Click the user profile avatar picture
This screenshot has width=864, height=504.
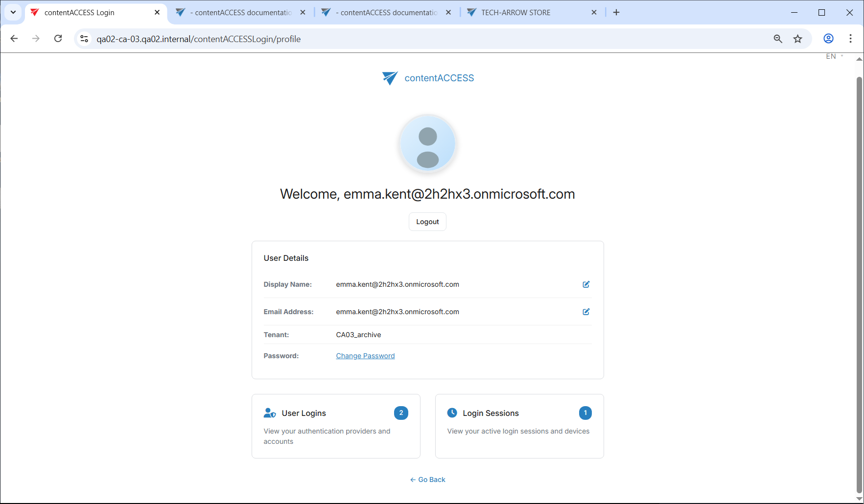[428, 144]
